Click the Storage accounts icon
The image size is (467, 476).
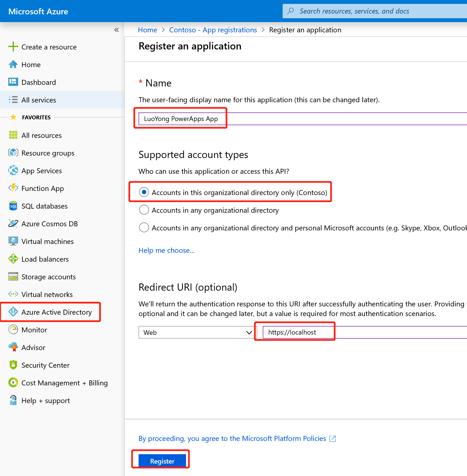pos(13,277)
